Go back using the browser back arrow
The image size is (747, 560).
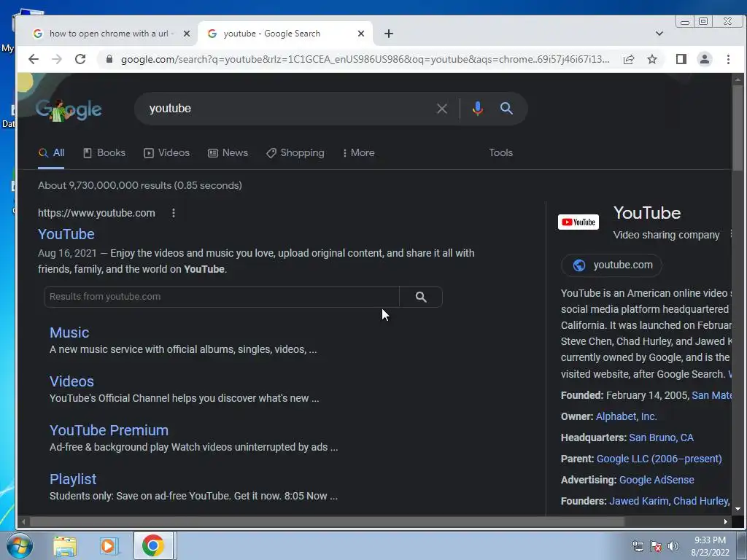click(33, 59)
